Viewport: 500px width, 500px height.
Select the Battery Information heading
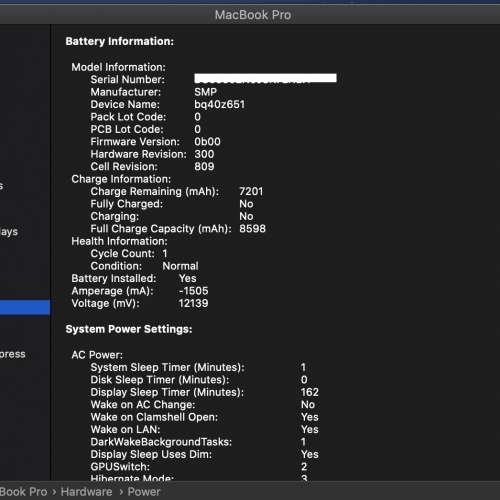coord(120,41)
